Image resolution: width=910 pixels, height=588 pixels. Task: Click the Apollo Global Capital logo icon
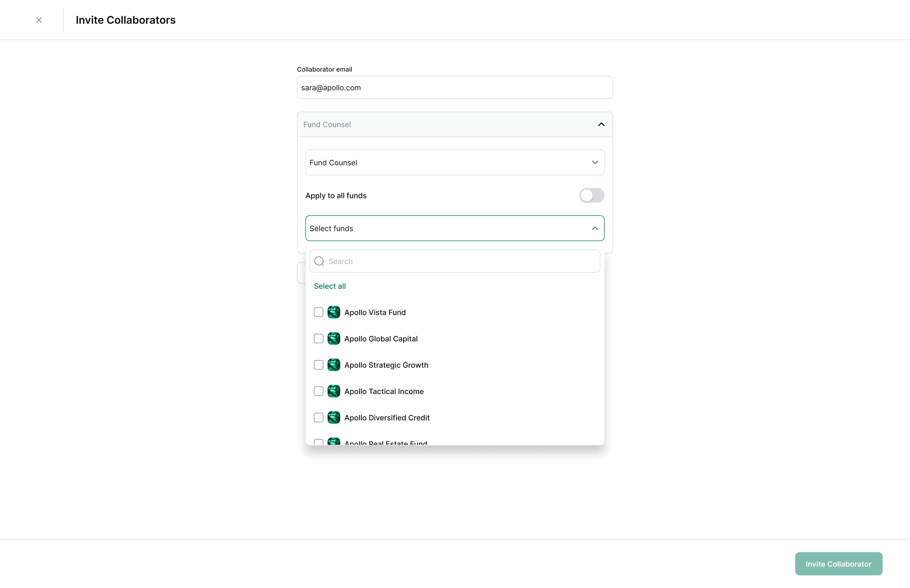click(x=334, y=339)
